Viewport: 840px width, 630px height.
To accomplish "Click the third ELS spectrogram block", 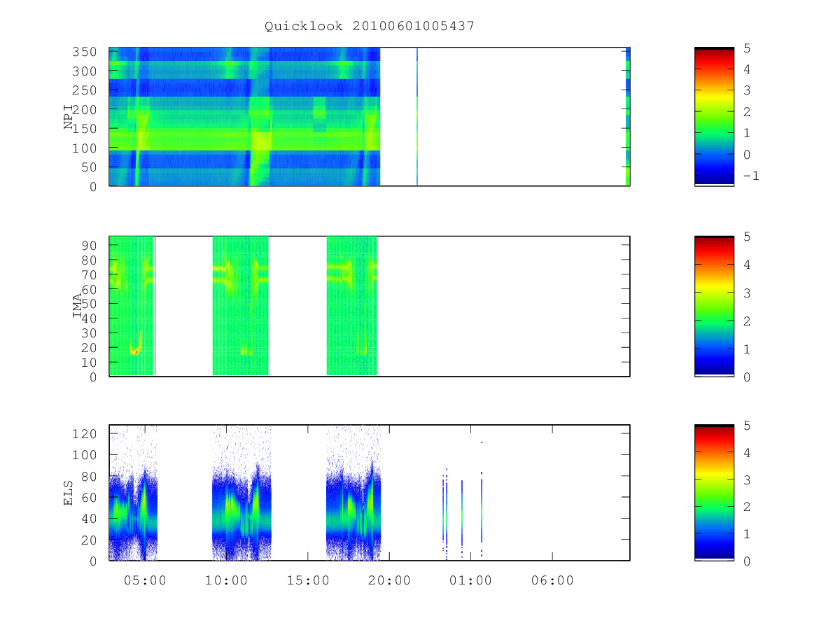I will [353, 493].
